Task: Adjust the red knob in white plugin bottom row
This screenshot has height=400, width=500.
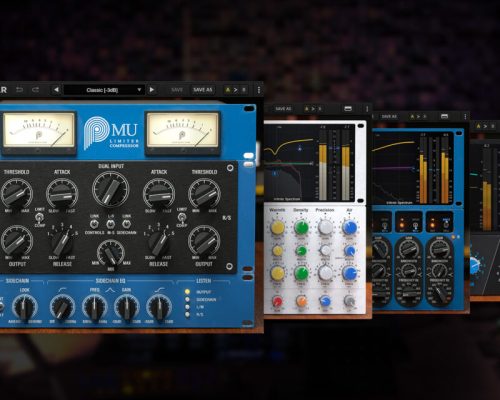Action: coord(277,301)
